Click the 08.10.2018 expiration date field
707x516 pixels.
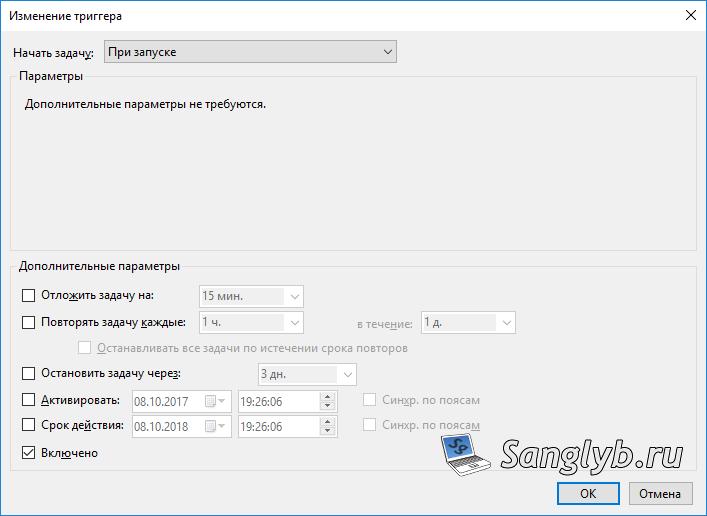point(182,427)
